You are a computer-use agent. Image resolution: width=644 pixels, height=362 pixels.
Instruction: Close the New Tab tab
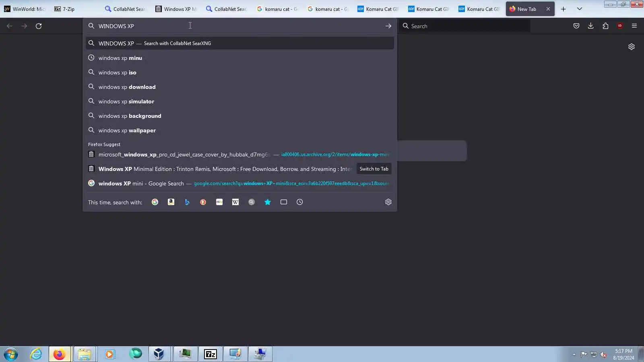[548, 9]
